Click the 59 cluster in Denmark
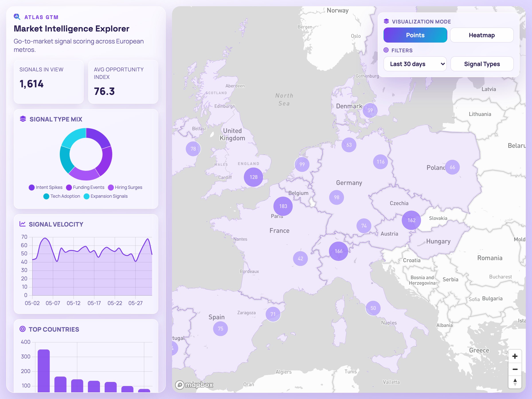 (370, 110)
